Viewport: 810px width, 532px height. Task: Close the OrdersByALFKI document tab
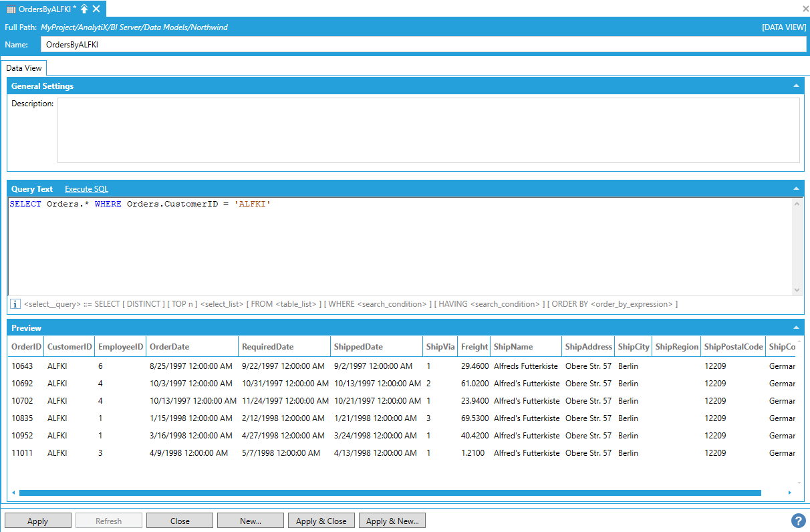pyautogui.click(x=97, y=9)
